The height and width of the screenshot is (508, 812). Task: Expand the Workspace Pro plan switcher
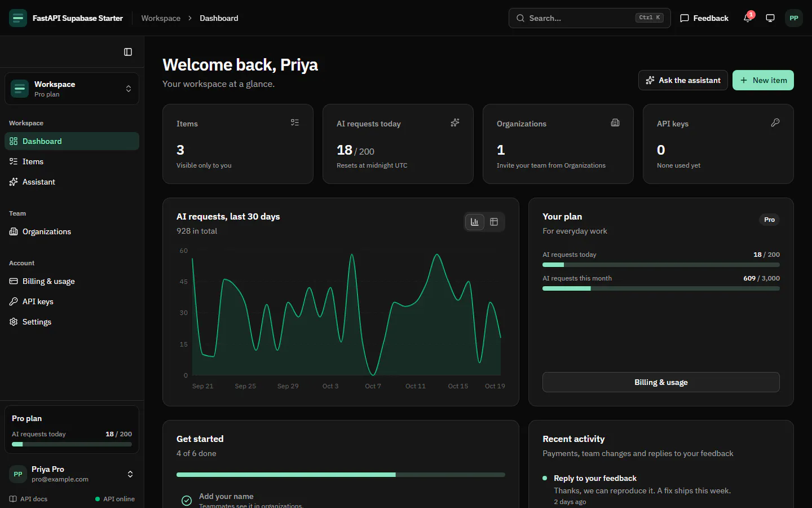coord(72,89)
